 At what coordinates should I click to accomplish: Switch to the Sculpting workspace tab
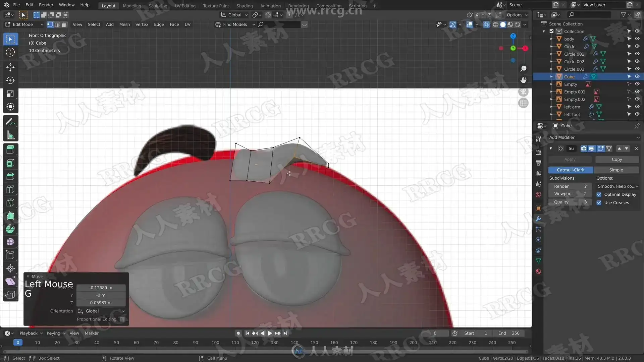[158, 6]
